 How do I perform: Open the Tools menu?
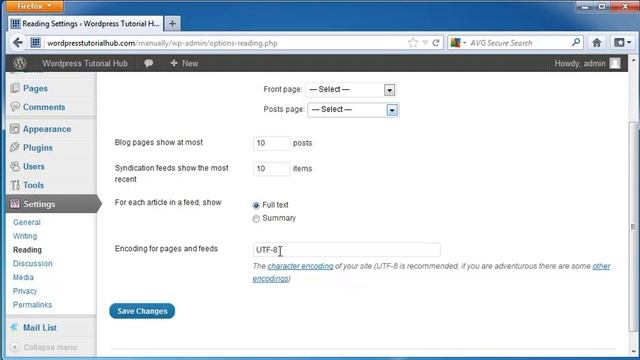33,185
